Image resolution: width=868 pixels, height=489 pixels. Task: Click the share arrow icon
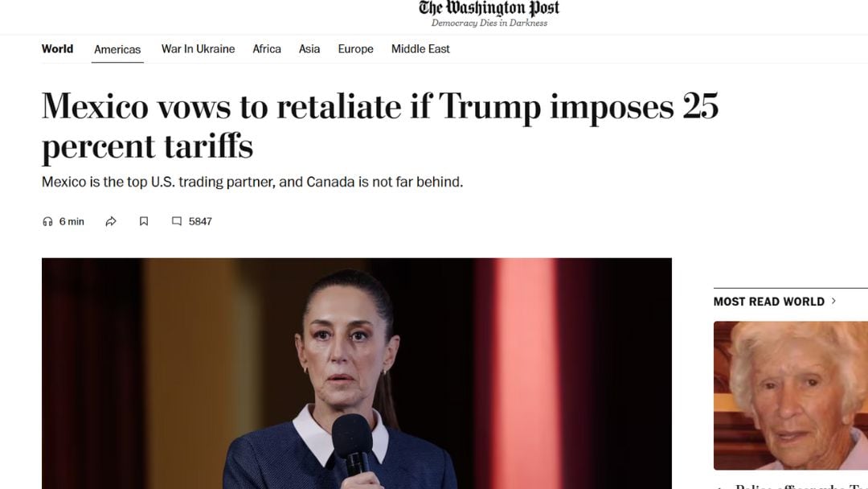(x=111, y=221)
